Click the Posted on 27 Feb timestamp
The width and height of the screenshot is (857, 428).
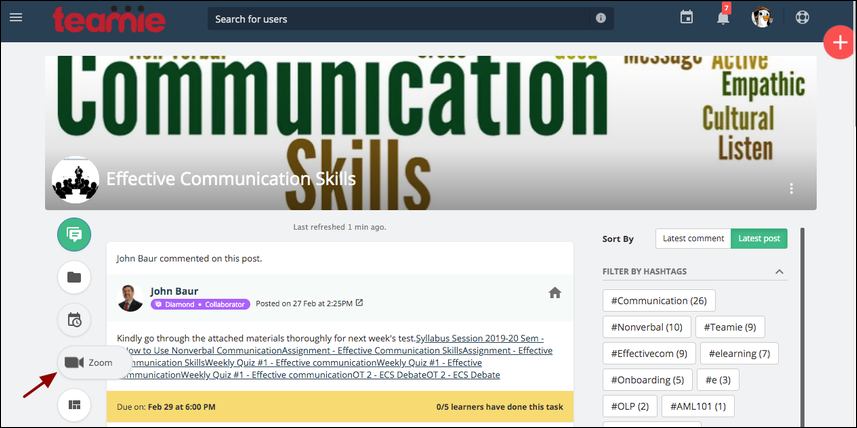click(304, 303)
